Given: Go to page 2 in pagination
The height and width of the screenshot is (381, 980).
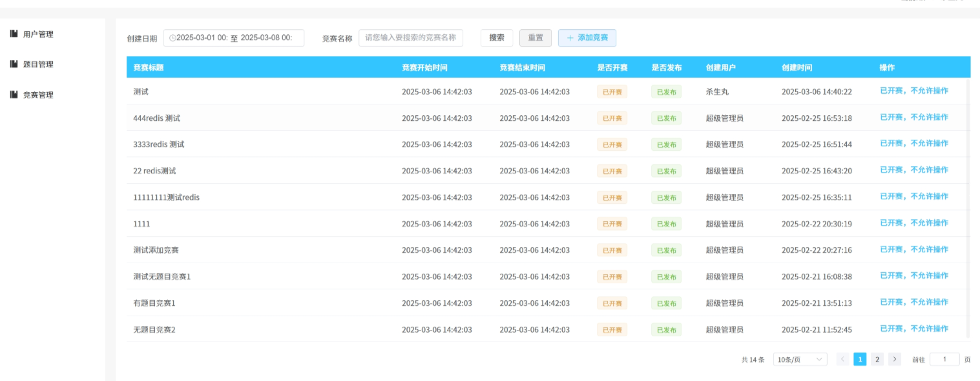Looking at the screenshot, I should 877,360.
